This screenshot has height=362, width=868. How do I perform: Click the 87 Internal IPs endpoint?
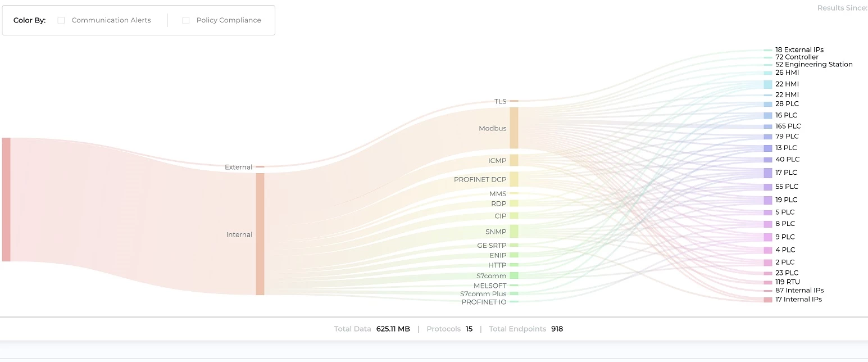click(x=799, y=291)
